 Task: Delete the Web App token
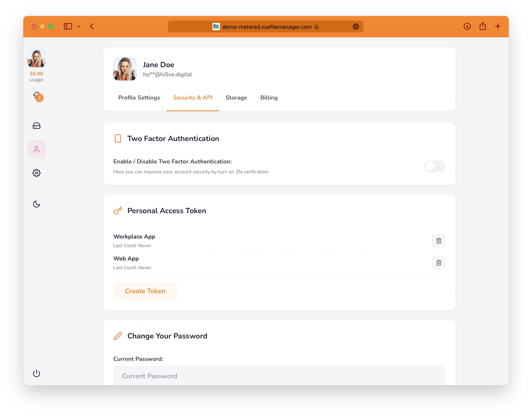(438, 263)
